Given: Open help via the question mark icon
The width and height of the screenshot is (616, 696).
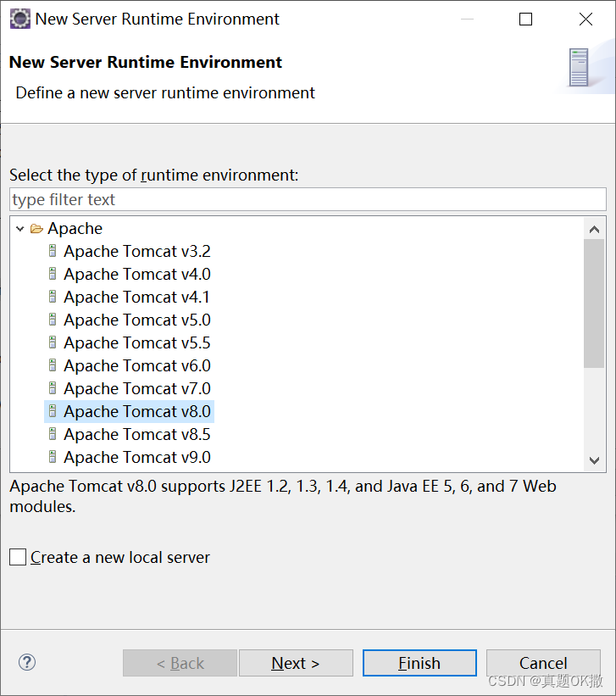Looking at the screenshot, I should tap(27, 663).
